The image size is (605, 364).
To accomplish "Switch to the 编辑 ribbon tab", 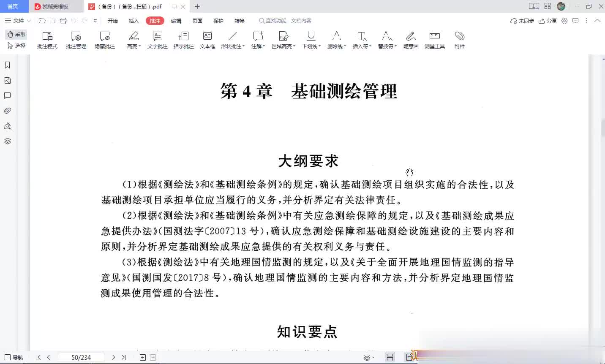I will [x=176, y=21].
